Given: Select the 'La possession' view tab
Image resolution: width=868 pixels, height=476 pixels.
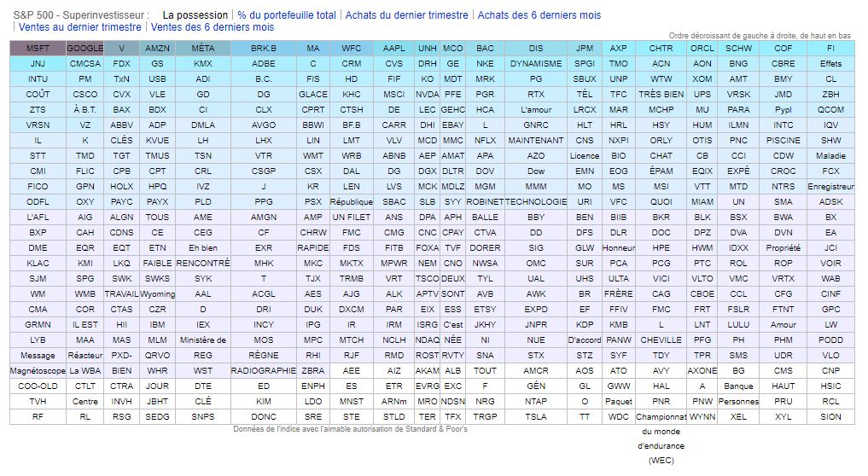Looking at the screenshot, I should (x=195, y=15).
